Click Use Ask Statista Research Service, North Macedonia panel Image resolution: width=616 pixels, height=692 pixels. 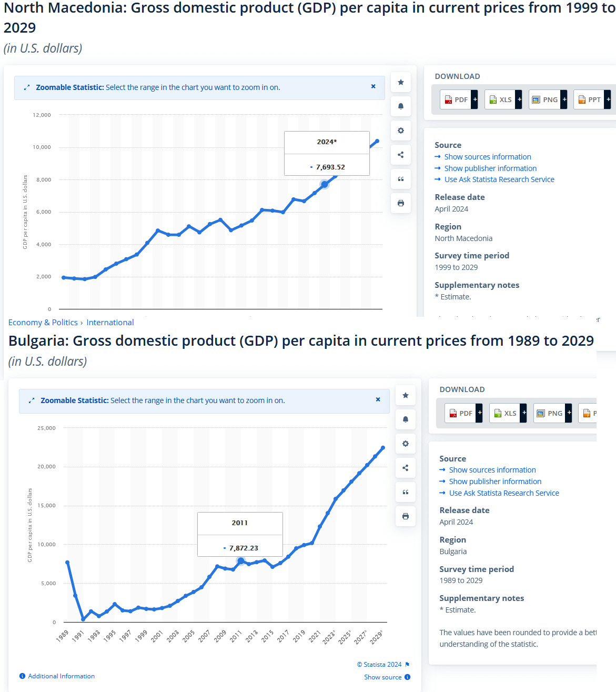pyautogui.click(x=499, y=179)
